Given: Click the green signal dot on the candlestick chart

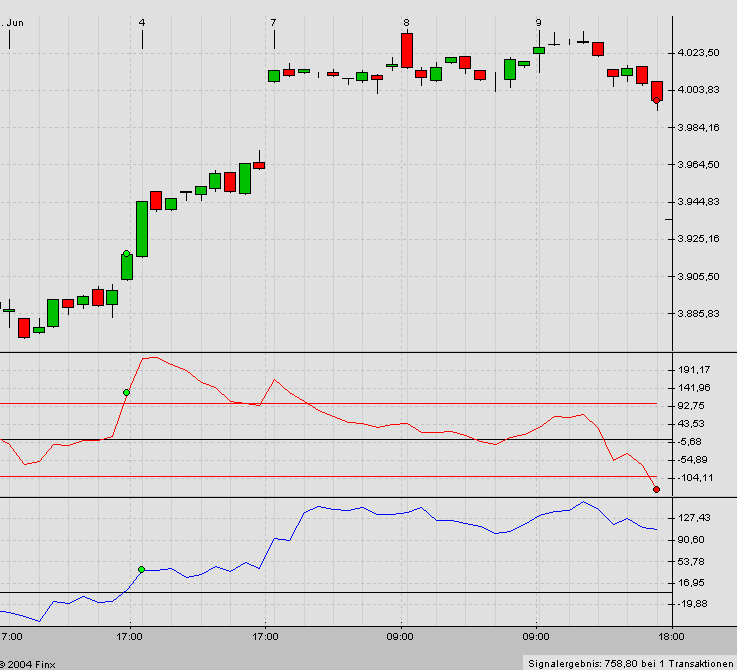Looking at the screenshot, I should pos(126,254).
